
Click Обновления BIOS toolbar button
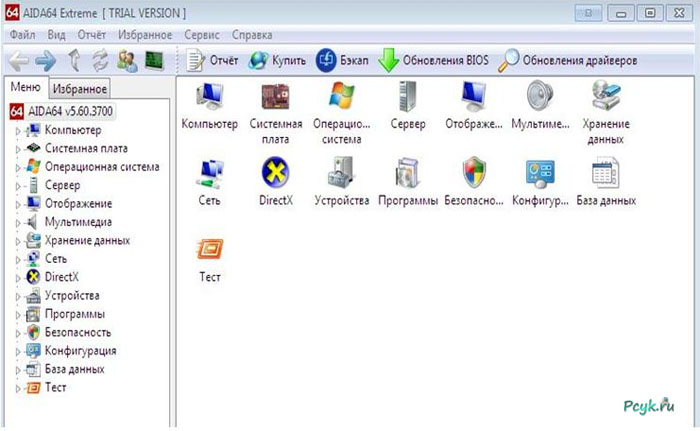[x=433, y=61]
